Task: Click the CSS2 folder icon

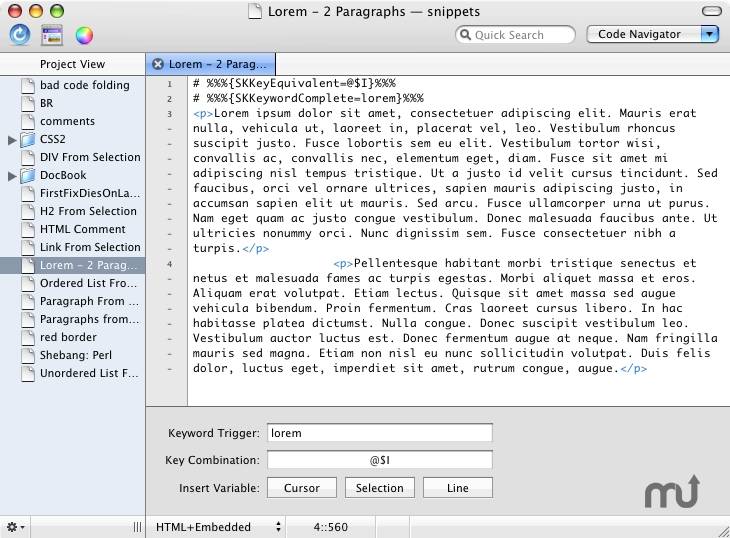Action: click(28, 139)
